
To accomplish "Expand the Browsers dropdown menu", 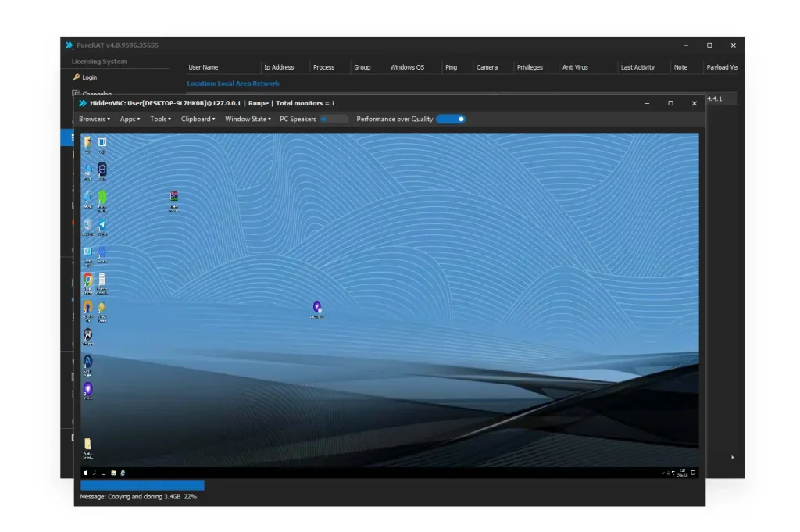I will point(93,119).
